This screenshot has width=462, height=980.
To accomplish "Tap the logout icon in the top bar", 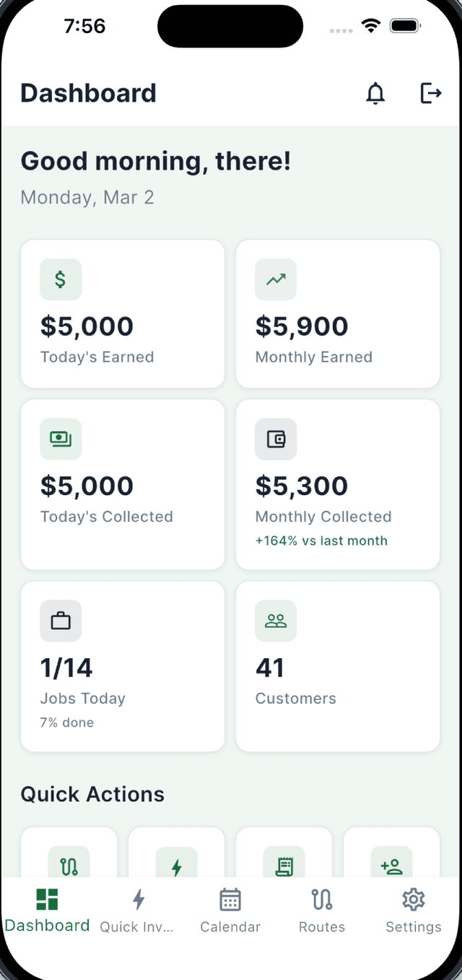I will pos(431,94).
